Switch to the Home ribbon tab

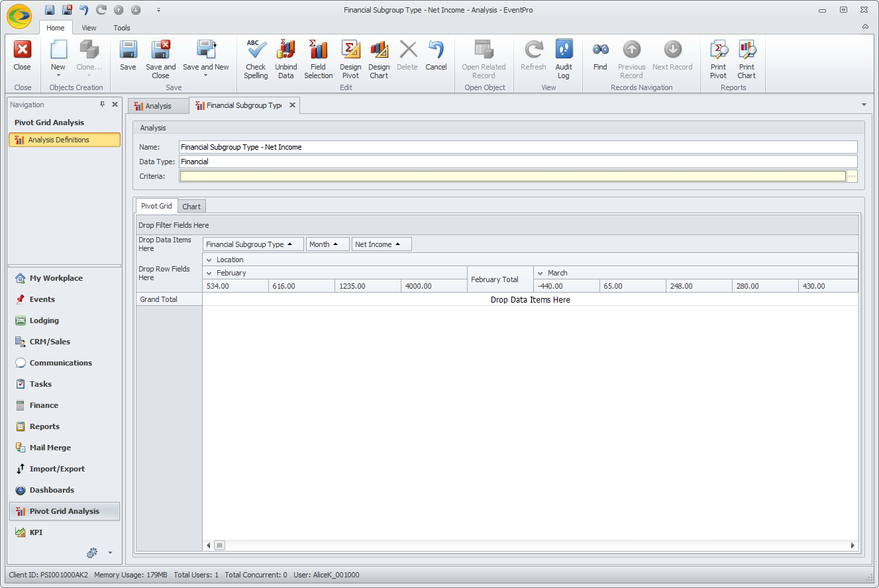click(x=56, y=28)
